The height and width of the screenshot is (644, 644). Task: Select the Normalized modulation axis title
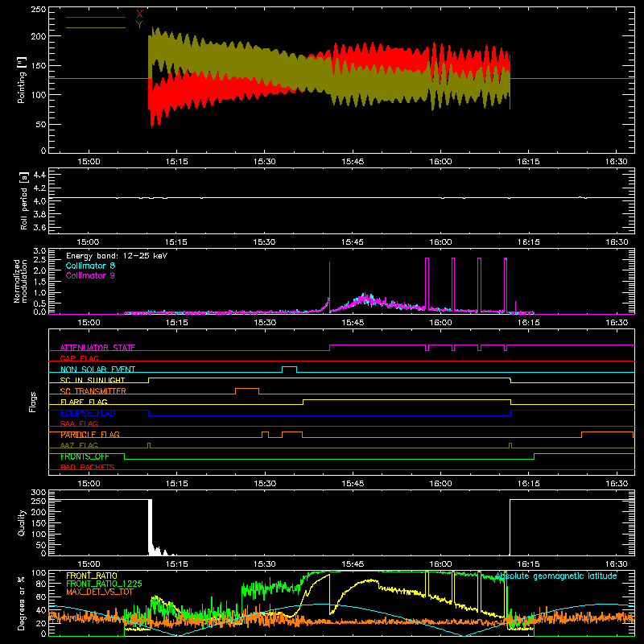20,281
